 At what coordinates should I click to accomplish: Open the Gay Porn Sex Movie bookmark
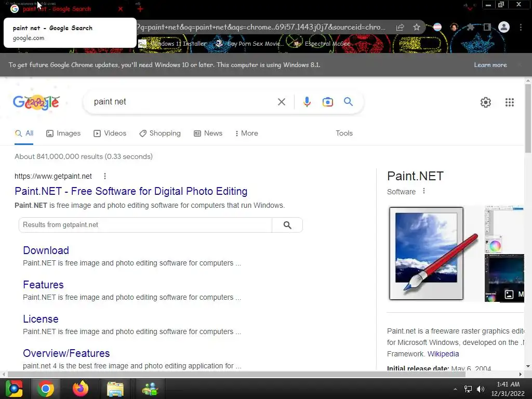[250, 44]
